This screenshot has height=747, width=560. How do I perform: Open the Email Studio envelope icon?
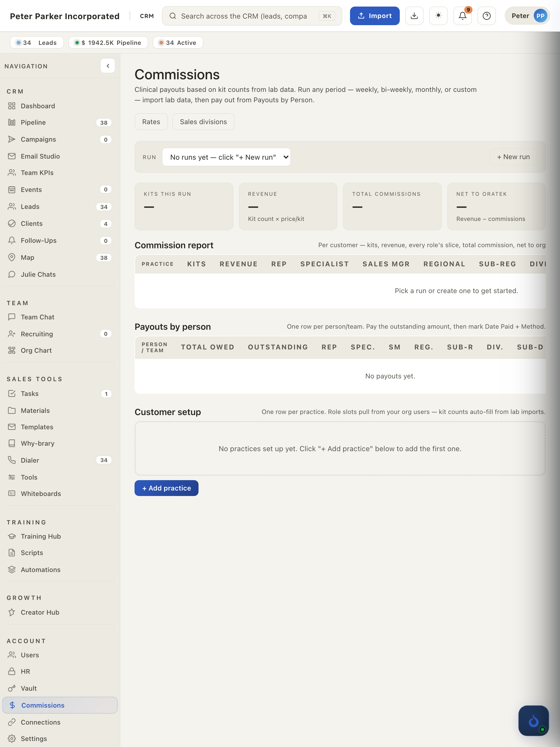point(12,156)
